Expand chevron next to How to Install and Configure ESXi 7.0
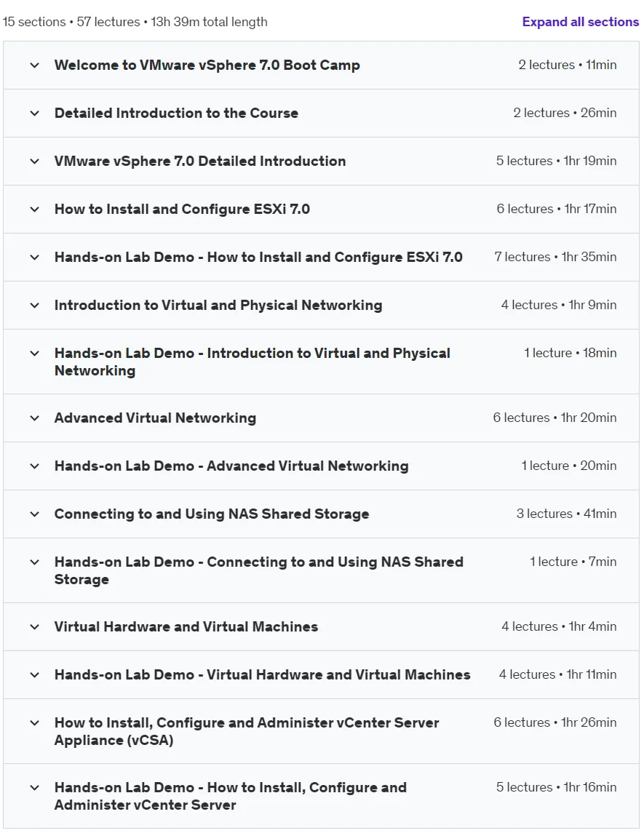This screenshot has width=644, height=833. (x=34, y=210)
